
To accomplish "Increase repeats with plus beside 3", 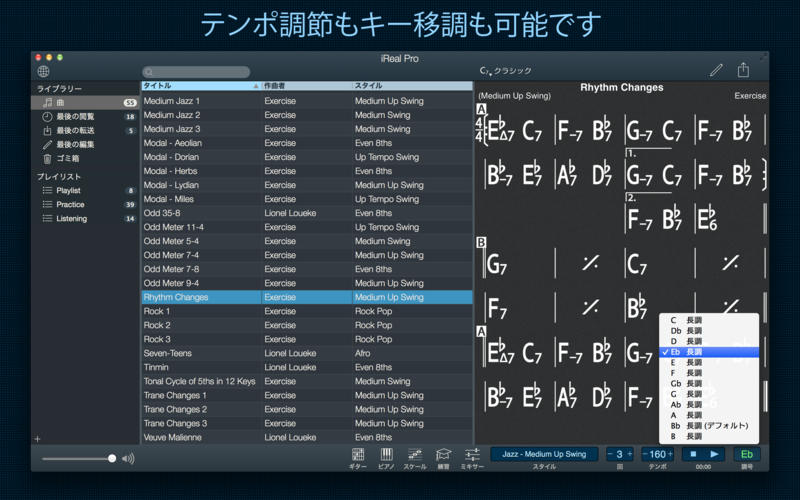I will [x=629, y=454].
